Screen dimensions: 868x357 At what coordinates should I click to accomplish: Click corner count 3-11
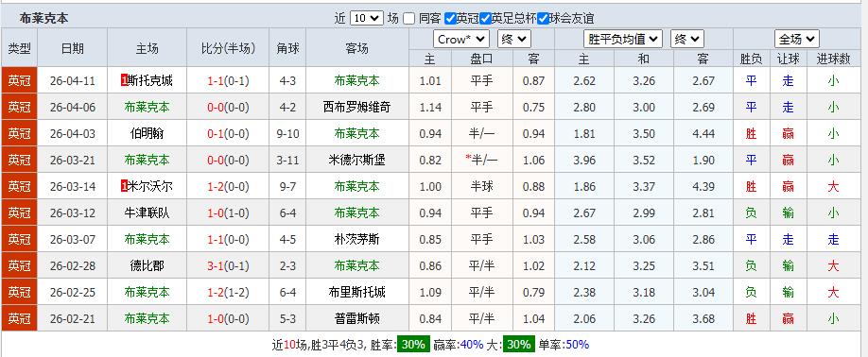pyautogui.click(x=287, y=161)
